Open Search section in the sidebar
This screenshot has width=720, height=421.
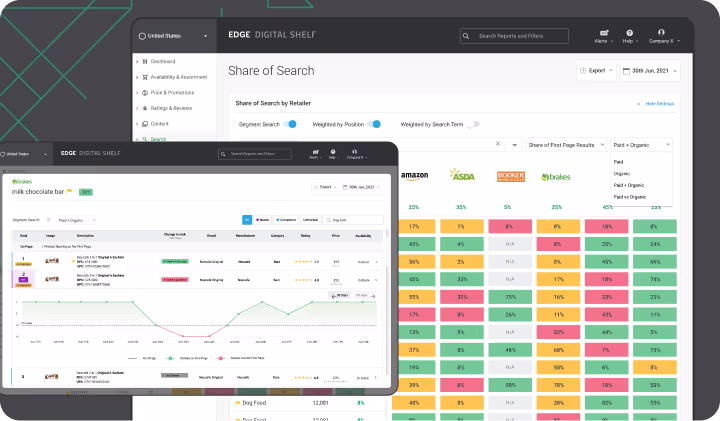pyautogui.click(x=158, y=139)
